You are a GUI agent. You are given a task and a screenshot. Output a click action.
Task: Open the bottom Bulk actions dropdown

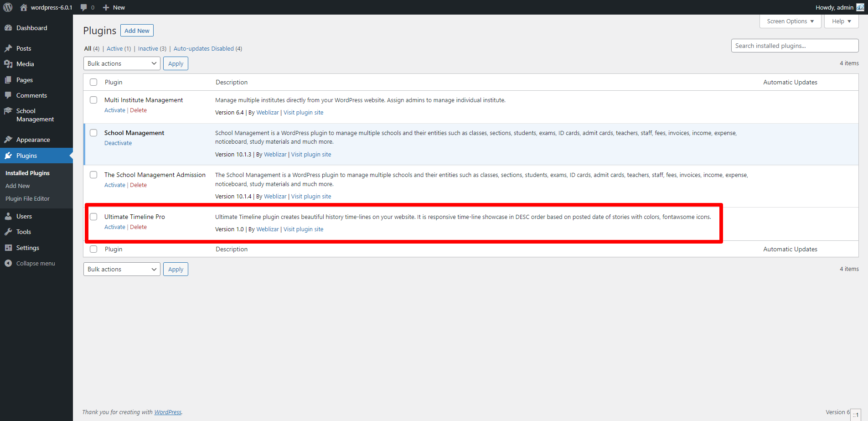(122, 269)
